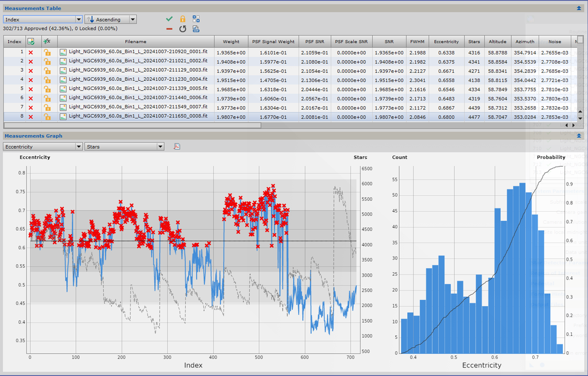588x376 pixels.
Task: Click the Index column header
Action: click(14, 41)
